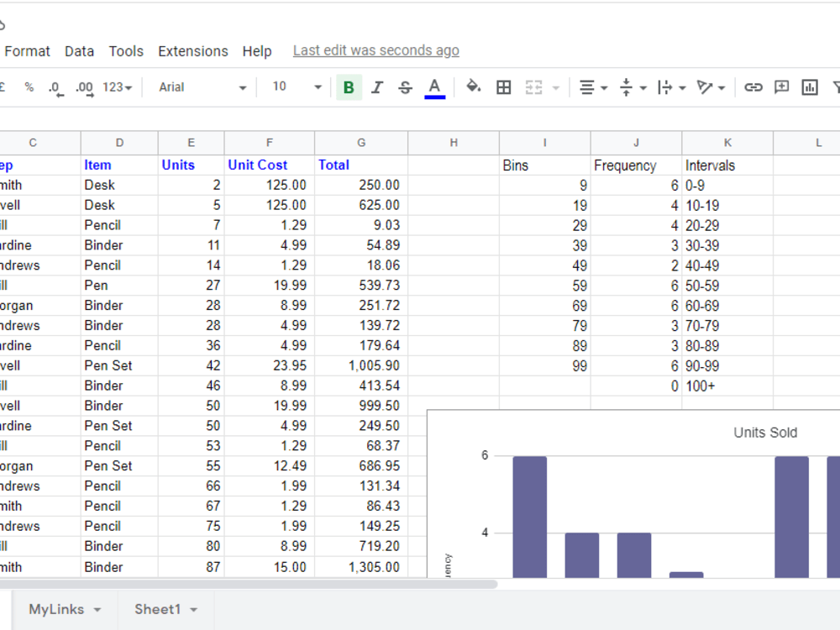Open the Tools menu

click(x=126, y=51)
